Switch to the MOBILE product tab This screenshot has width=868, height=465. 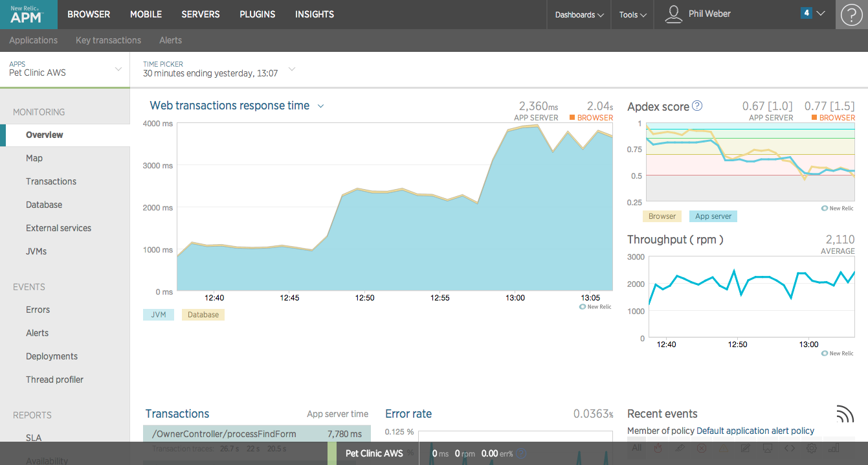[x=146, y=14]
